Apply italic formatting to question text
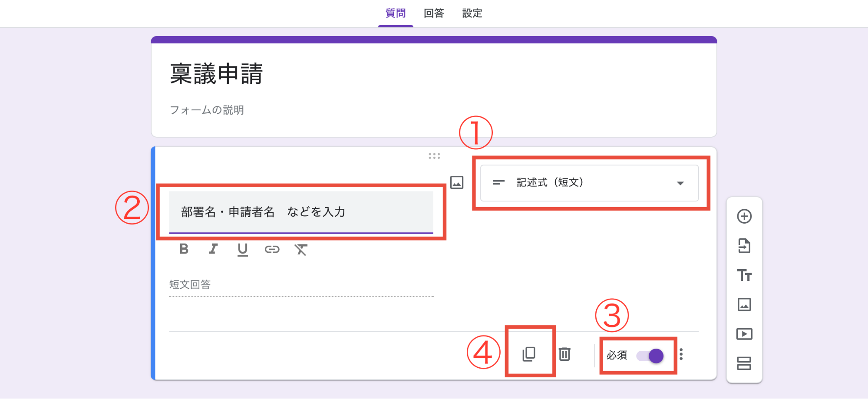Image resolution: width=868 pixels, height=399 pixels. (213, 249)
